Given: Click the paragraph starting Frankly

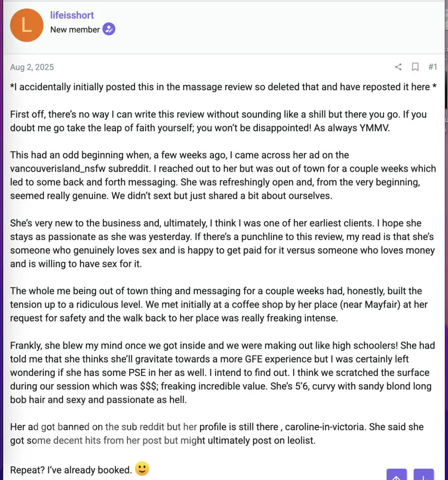Looking at the screenshot, I should coord(222,372).
